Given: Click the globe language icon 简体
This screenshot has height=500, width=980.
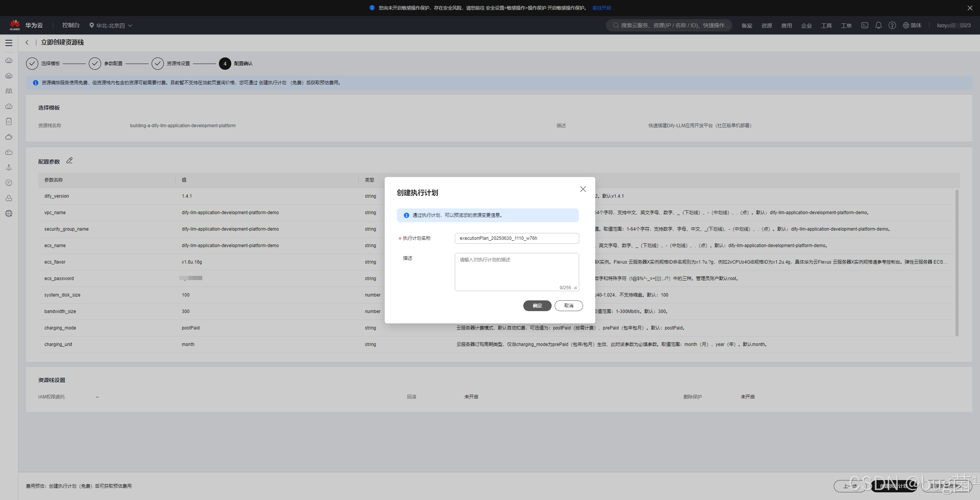Looking at the screenshot, I should tap(912, 25).
